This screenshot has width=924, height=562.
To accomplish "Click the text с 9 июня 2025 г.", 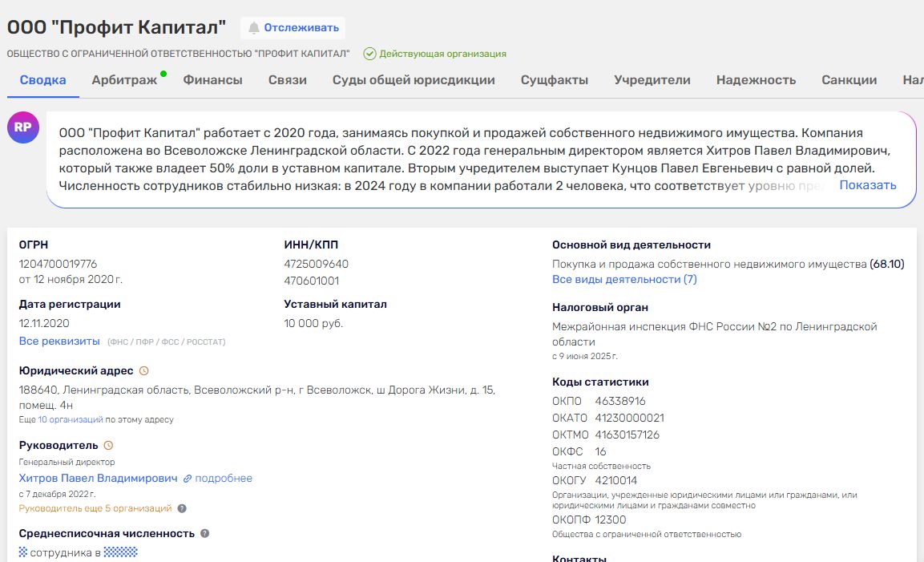I will click(x=584, y=356).
